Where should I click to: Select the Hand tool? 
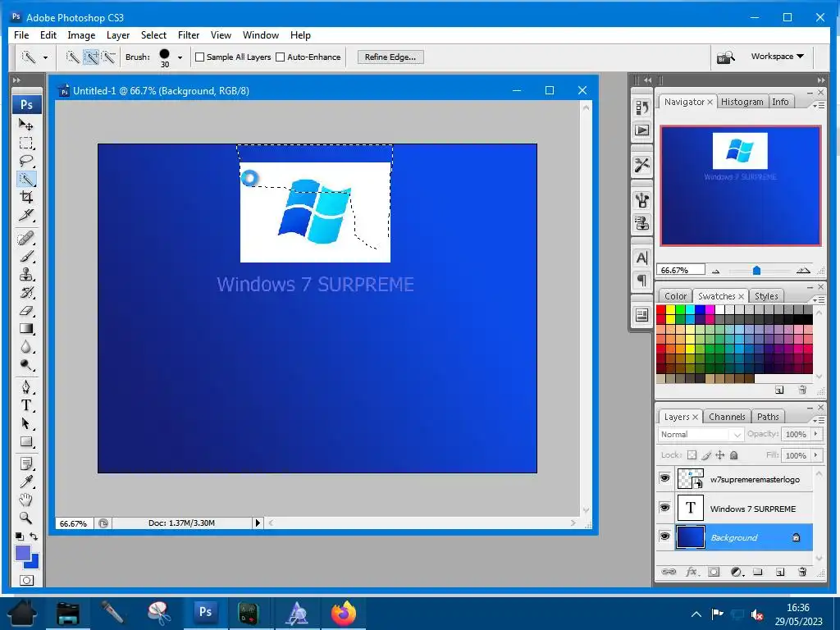tap(25, 500)
